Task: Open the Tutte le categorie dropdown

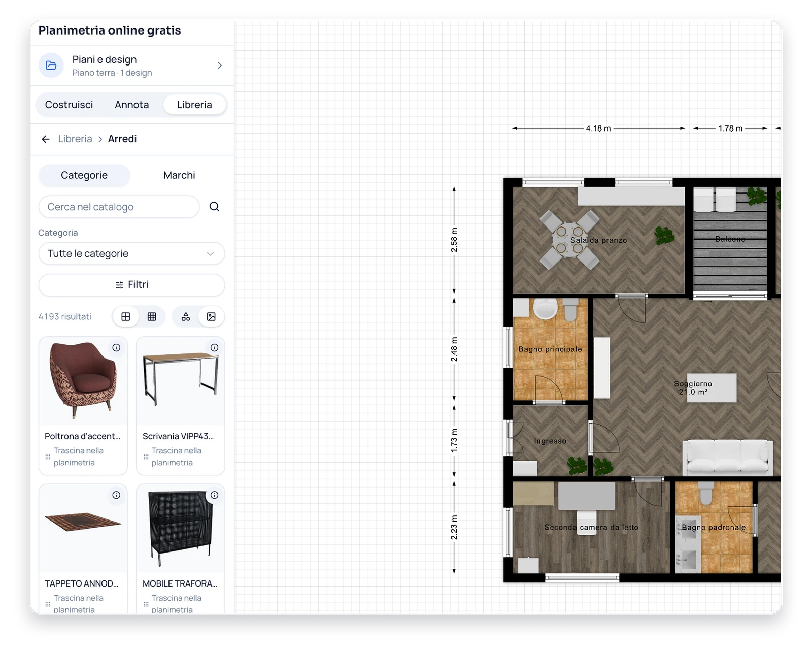Action: (x=131, y=253)
